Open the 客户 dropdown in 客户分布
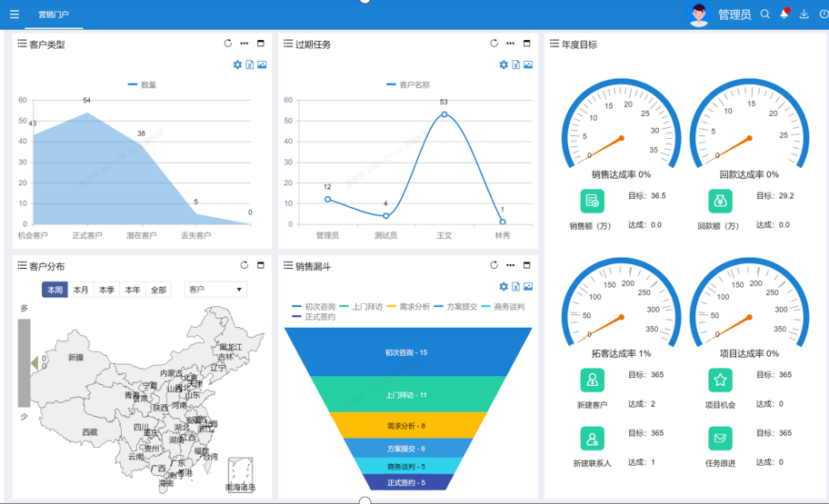This screenshot has height=504, width=829. coord(215,290)
